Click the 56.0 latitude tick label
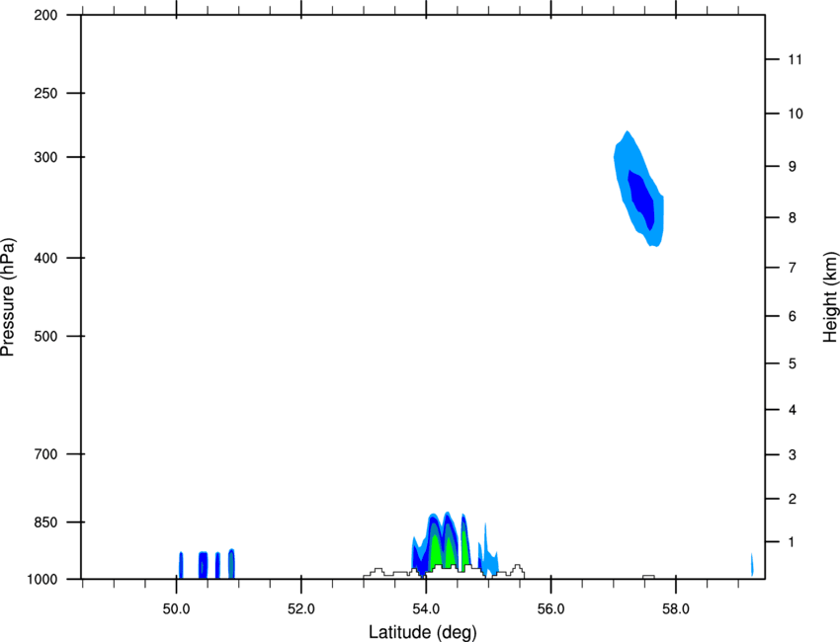 pyautogui.click(x=551, y=609)
